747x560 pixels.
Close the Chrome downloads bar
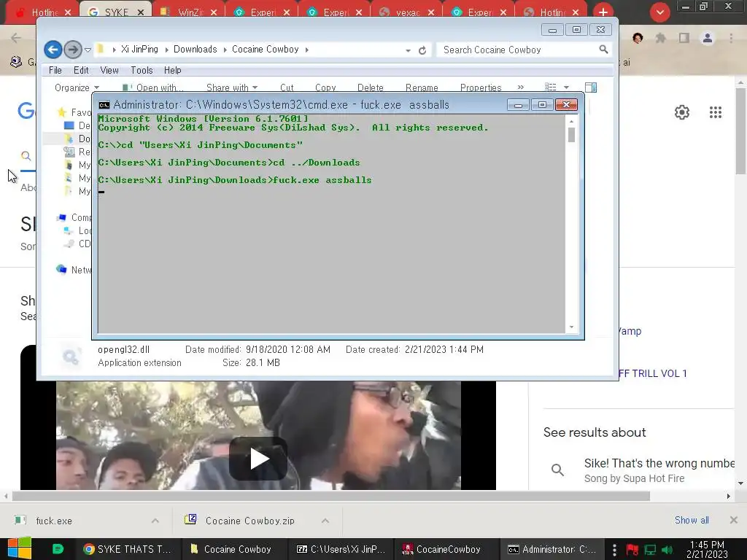pos(734,520)
